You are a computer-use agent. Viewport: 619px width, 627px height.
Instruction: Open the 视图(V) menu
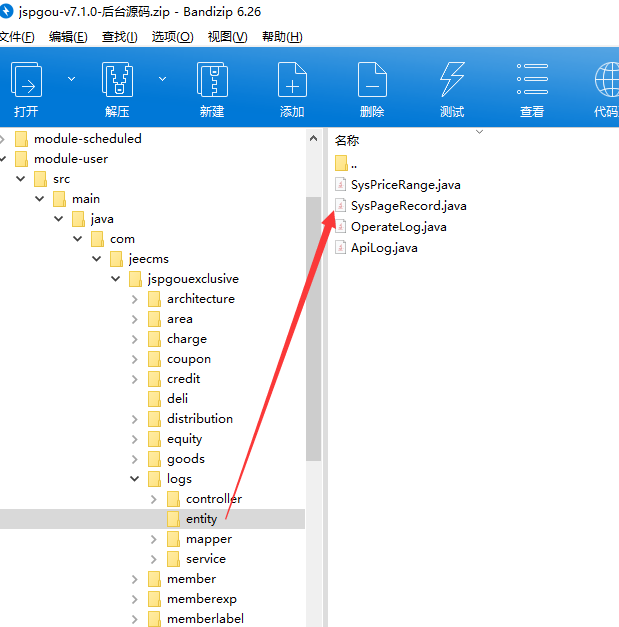tap(228, 37)
